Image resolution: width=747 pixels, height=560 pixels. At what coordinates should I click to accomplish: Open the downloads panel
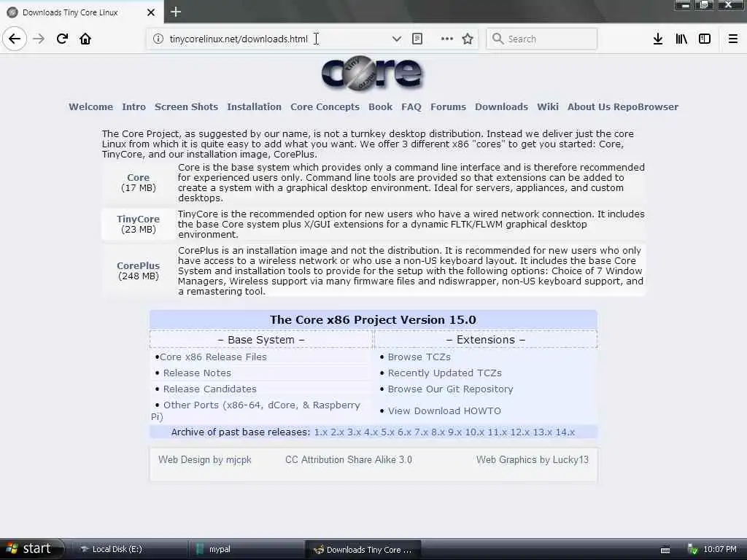pos(658,39)
